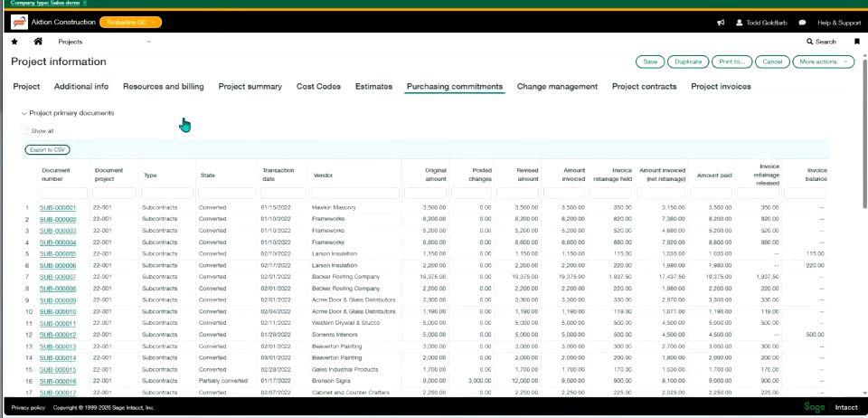Expand the More actions dropdown
868x418 pixels.
[x=823, y=62]
